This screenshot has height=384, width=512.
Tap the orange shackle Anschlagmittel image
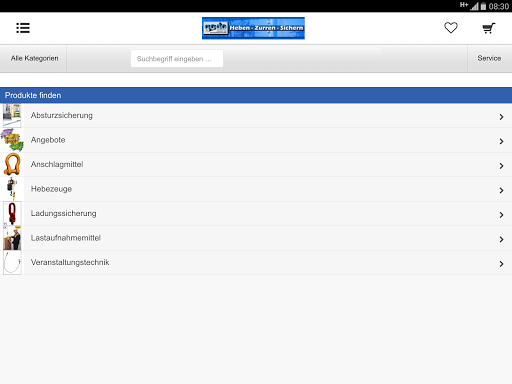(12, 164)
